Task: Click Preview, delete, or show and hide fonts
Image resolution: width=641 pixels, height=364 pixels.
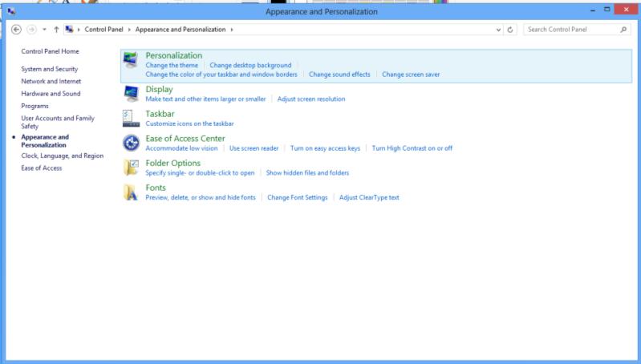Action: click(201, 197)
